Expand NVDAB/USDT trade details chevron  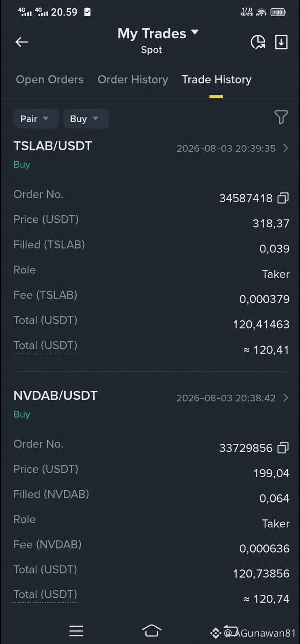285,397
